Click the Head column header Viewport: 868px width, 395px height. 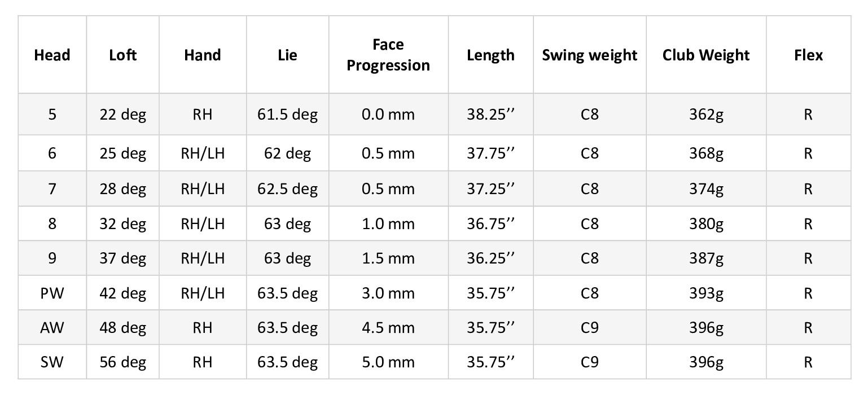click(x=52, y=55)
